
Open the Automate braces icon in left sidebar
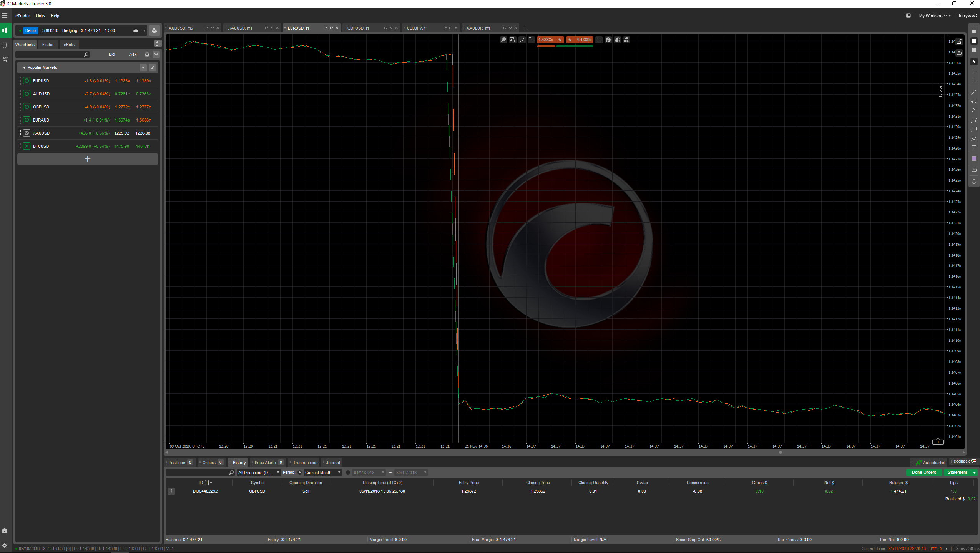(x=5, y=45)
